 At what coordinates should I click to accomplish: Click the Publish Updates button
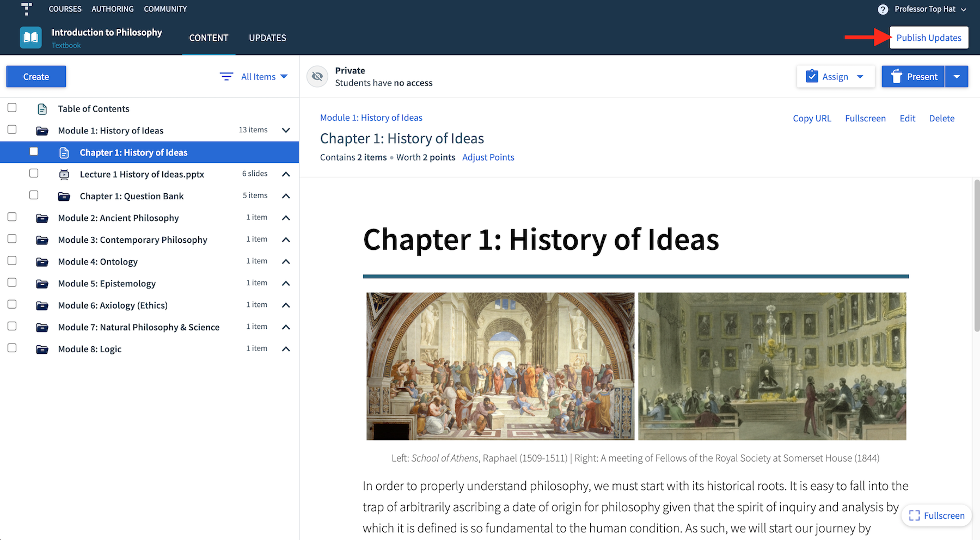929,38
